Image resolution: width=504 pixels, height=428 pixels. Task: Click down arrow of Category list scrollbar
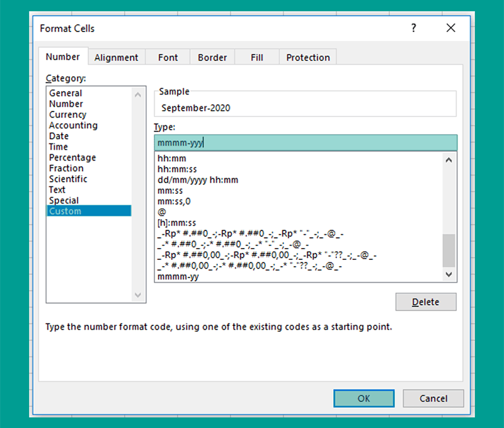coord(138,295)
